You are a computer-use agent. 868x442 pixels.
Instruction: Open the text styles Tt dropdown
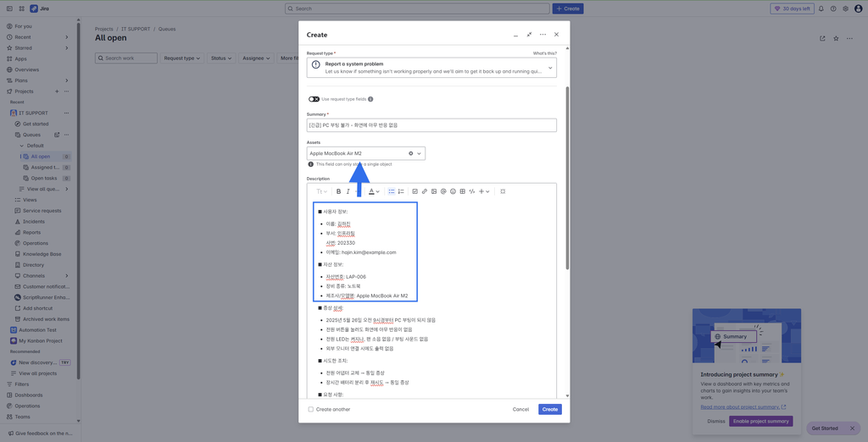point(321,191)
